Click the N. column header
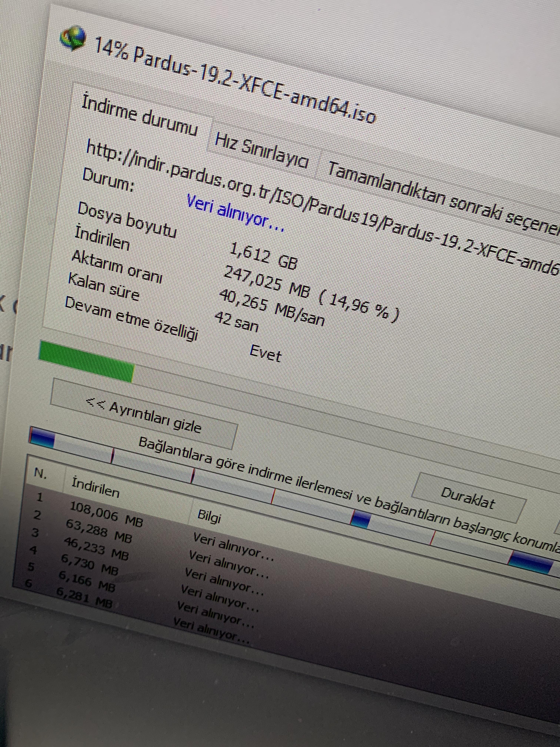560x747 pixels. click(x=41, y=473)
